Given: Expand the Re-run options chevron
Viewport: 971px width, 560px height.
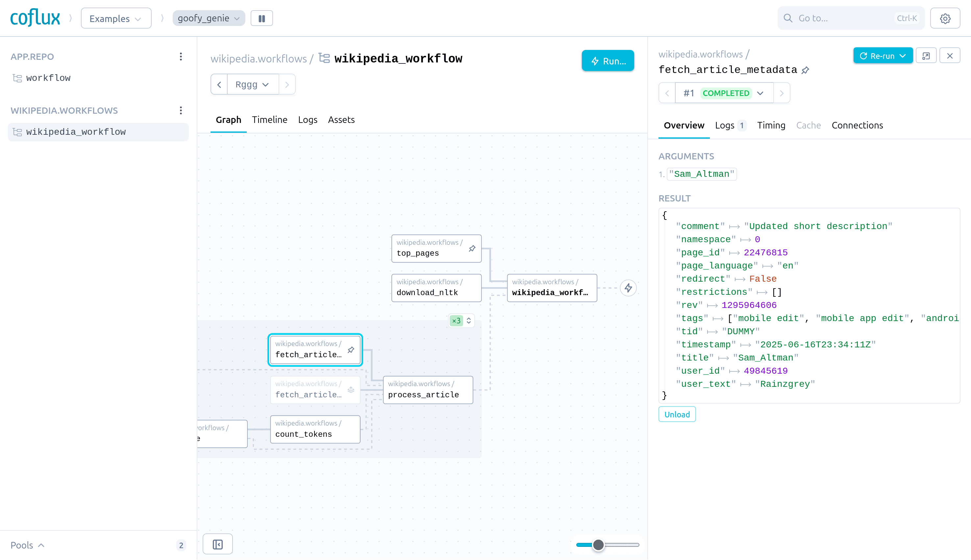Looking at the screenshot, I should coord(903,56).
